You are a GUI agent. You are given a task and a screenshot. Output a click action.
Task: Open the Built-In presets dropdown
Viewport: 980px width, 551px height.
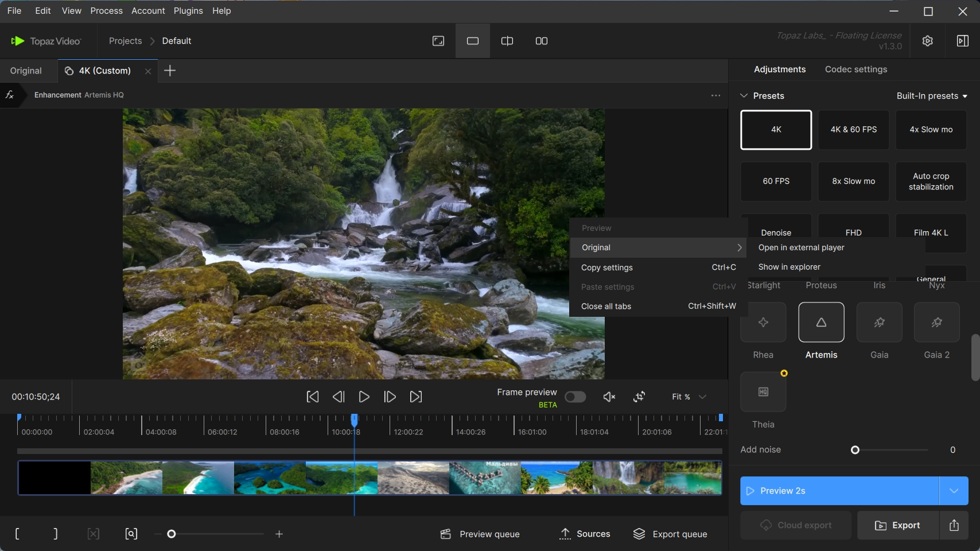(x=932, y=96)
